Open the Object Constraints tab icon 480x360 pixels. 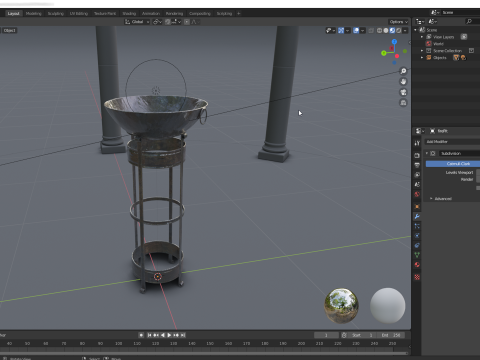point(417,245)
